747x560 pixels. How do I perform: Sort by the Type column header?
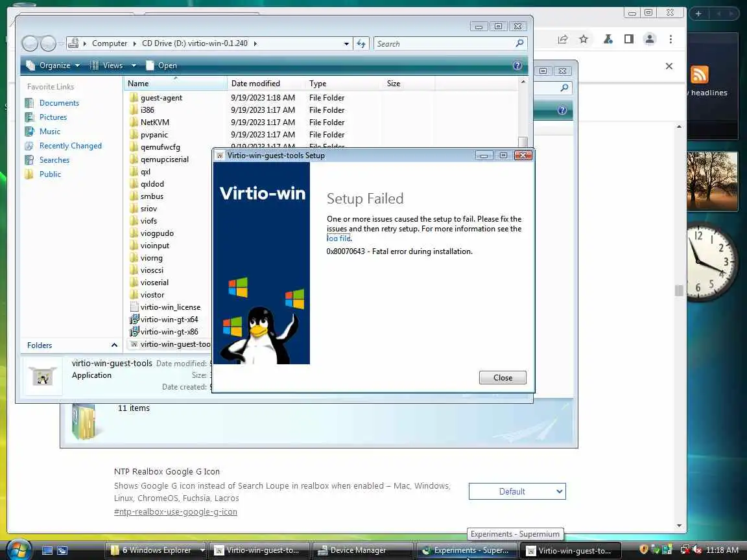[344, 84]
